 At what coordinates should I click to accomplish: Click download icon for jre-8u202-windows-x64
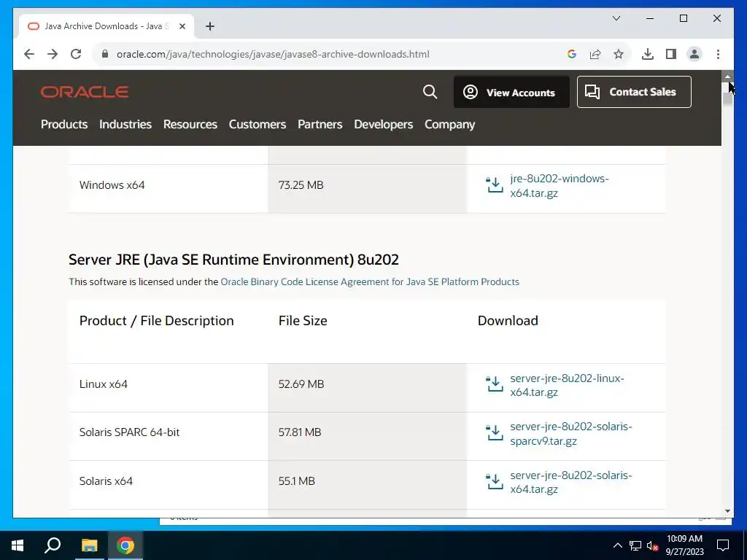click(495, 184)
